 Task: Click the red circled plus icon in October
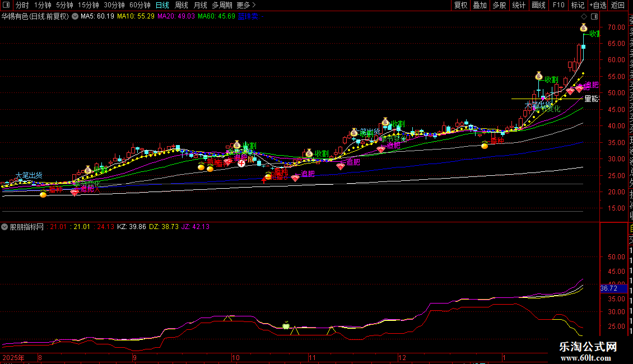pyautogui.click(x=241, y=164)
